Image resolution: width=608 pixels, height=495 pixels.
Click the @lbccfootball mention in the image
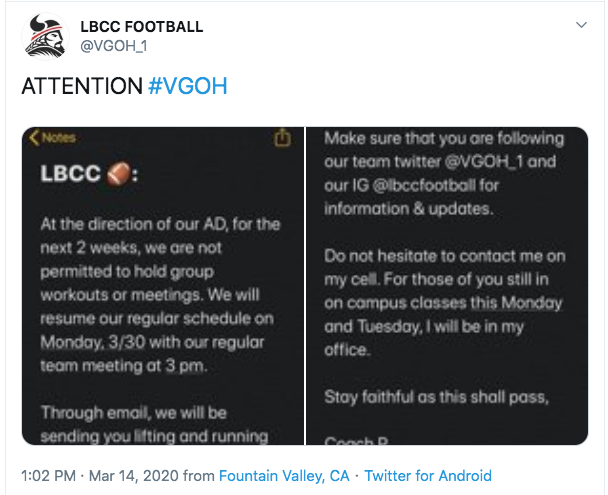pos(424,185)
